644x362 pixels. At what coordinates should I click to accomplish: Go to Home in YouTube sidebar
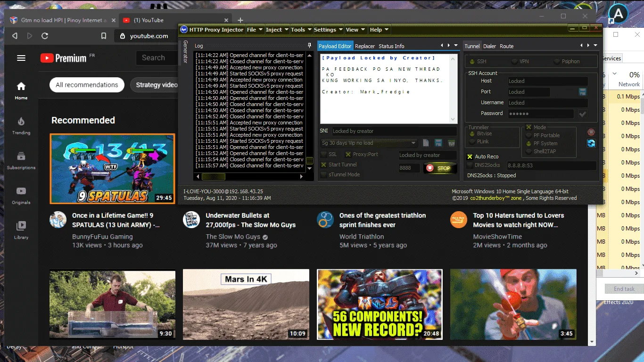21,90
